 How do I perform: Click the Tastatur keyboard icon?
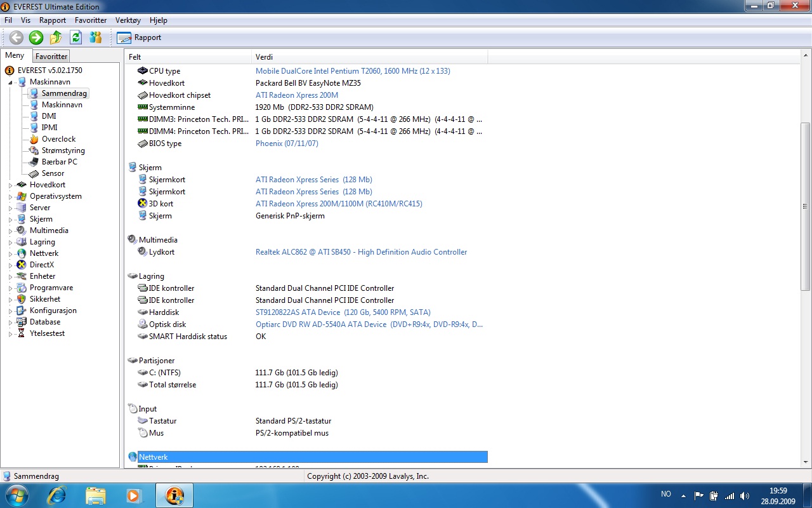pos(143,421)
